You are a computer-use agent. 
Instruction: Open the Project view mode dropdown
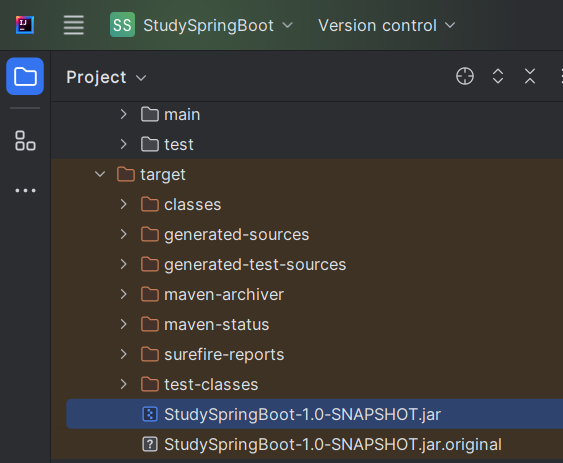point(106,77)
